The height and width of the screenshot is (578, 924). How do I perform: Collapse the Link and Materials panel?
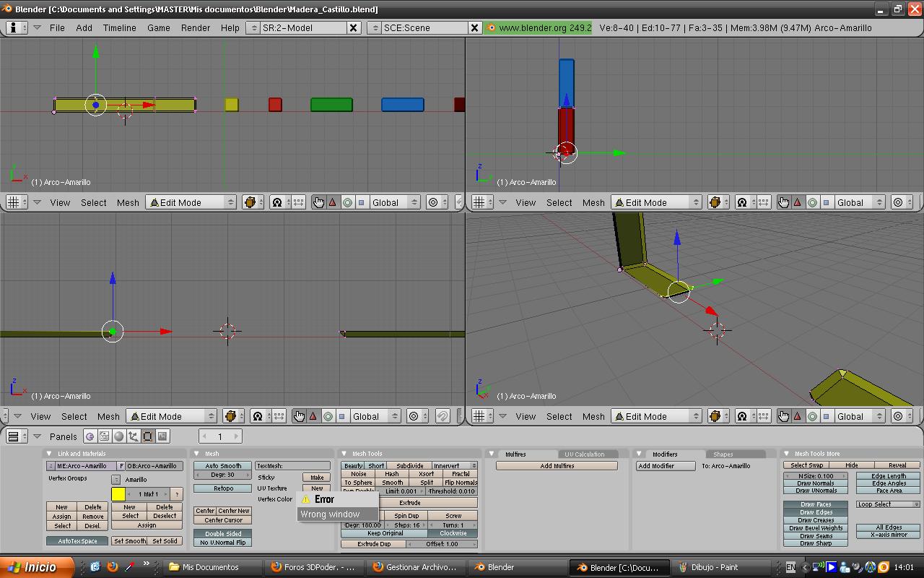pyautogui.click(x=51, y=454)
